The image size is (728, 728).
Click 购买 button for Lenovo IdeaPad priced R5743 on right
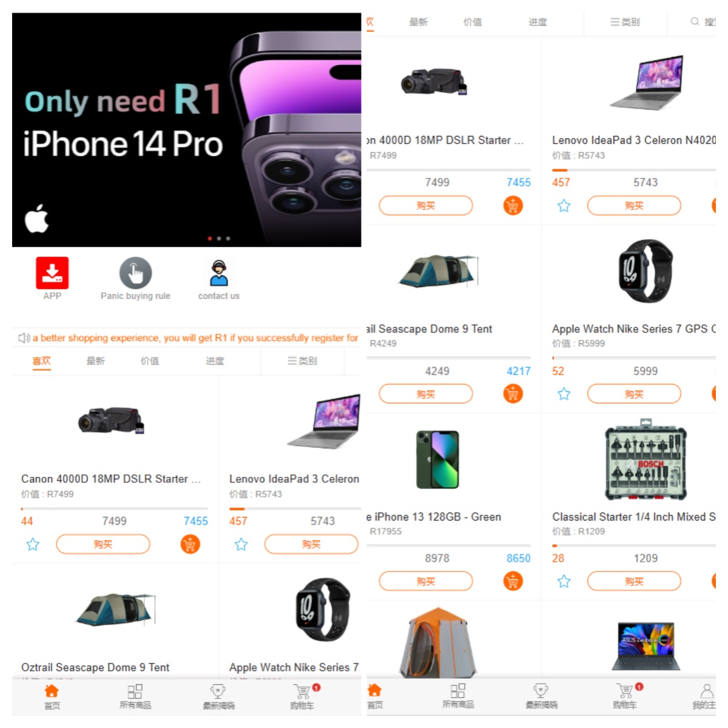634,206
